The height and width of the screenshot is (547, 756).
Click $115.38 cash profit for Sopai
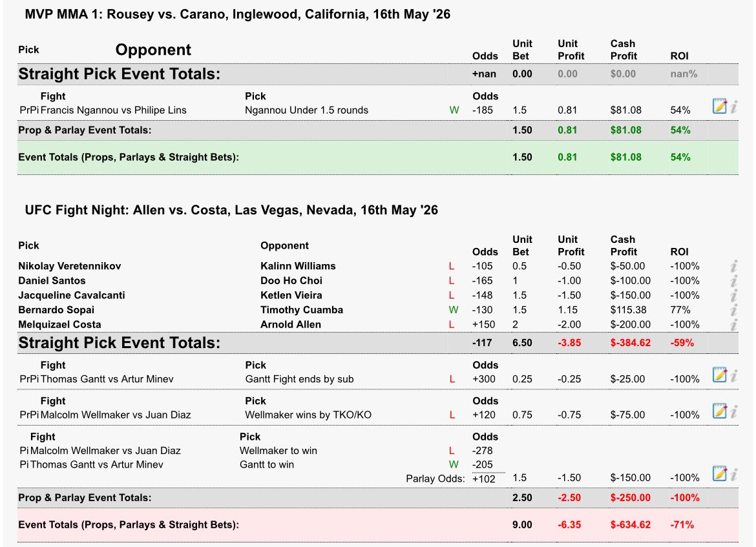click(627, 310)
